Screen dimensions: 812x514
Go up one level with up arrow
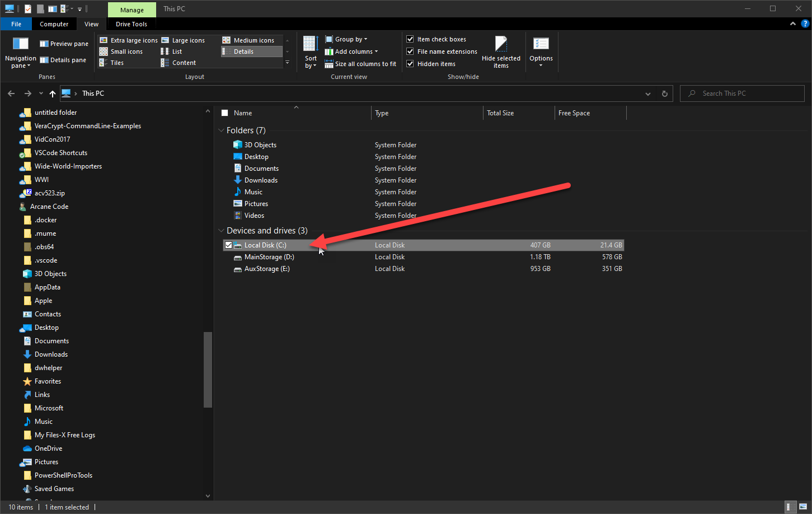click(53, 94)
